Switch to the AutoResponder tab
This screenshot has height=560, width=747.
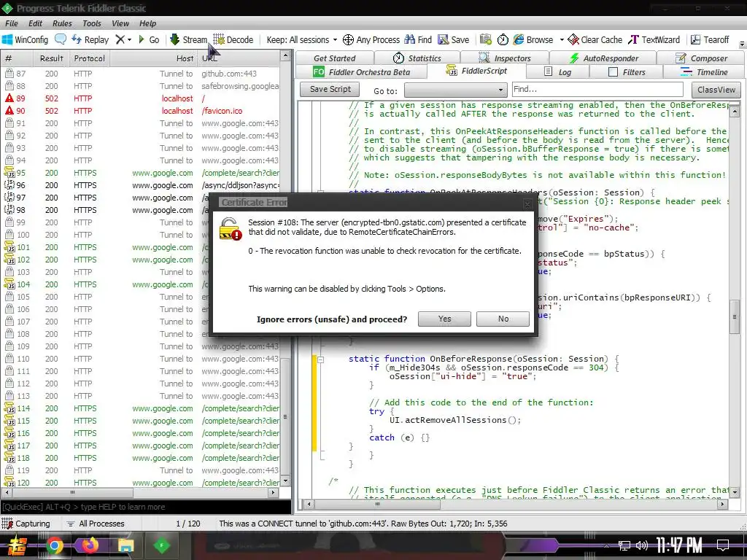click(603, 58)
